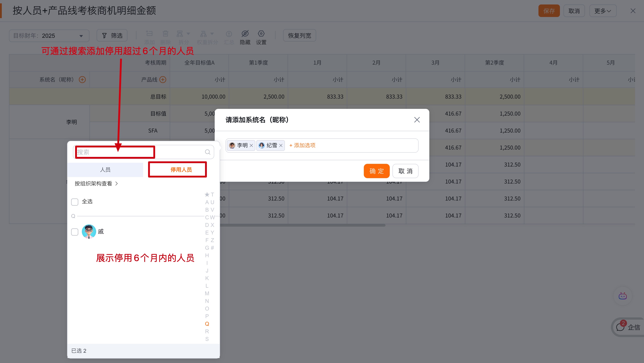644x363 pixels.
Task: Click the search magnifier icon
Action: pos(208,152)
